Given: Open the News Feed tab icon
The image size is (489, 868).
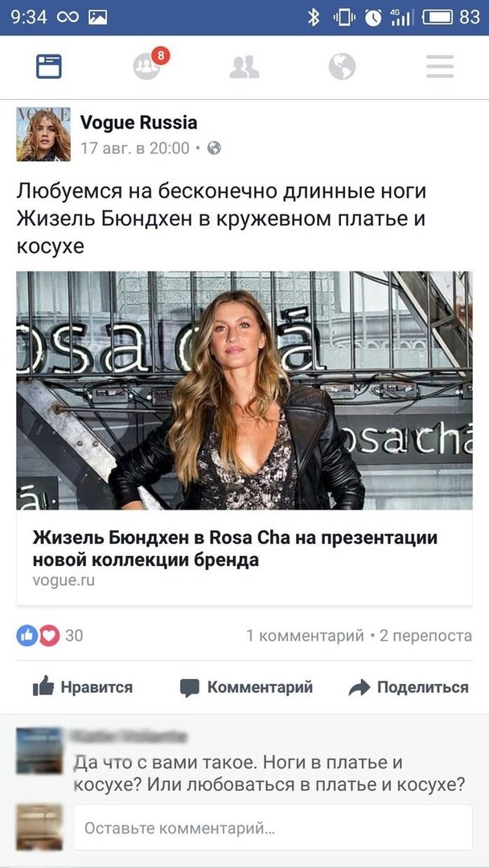Looking at the screenshot, I should click(49, 67).
